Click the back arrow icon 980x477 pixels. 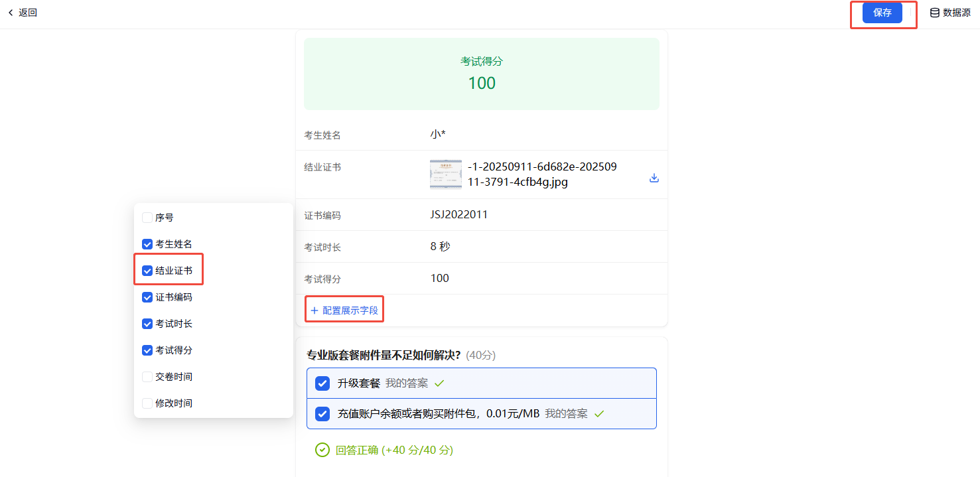11,13
